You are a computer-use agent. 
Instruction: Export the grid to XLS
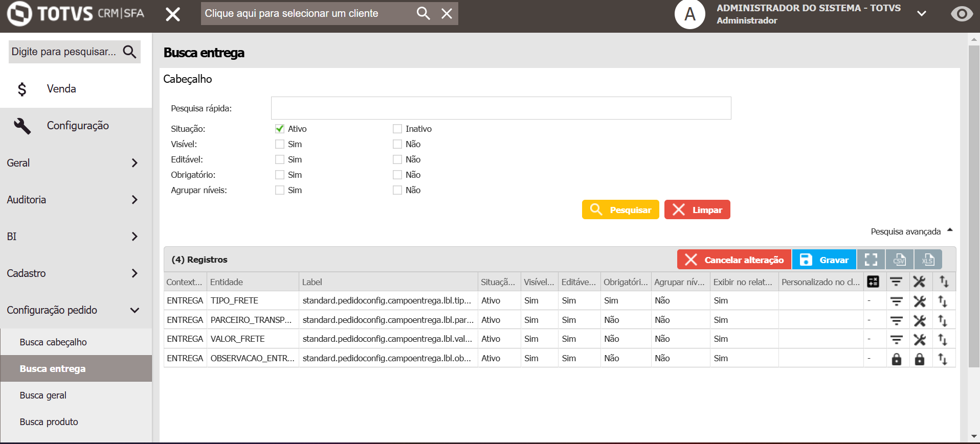[x=928, y=260]
